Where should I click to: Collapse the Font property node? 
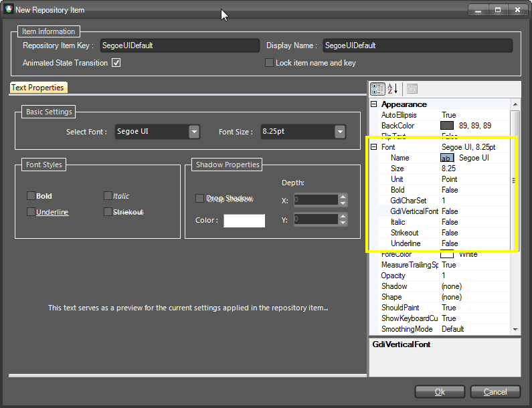374,147
